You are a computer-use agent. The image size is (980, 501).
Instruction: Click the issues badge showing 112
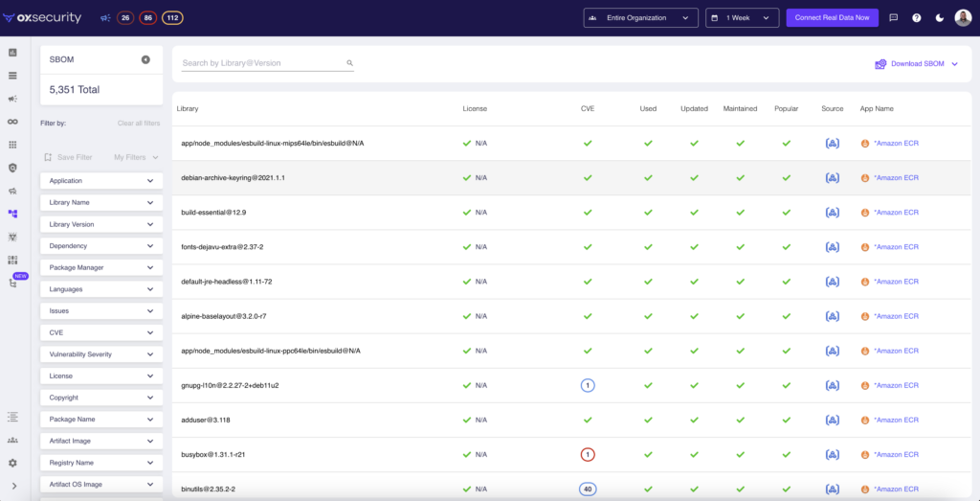172,18
